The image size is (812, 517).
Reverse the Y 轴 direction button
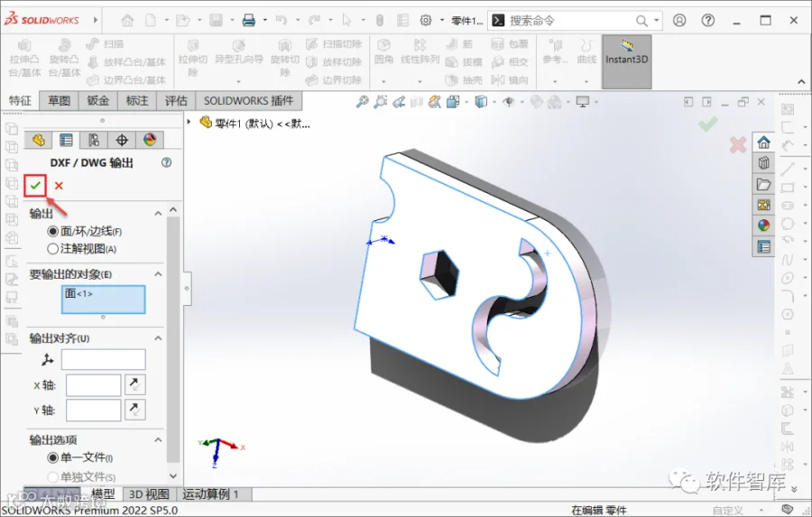coord(134,410)
